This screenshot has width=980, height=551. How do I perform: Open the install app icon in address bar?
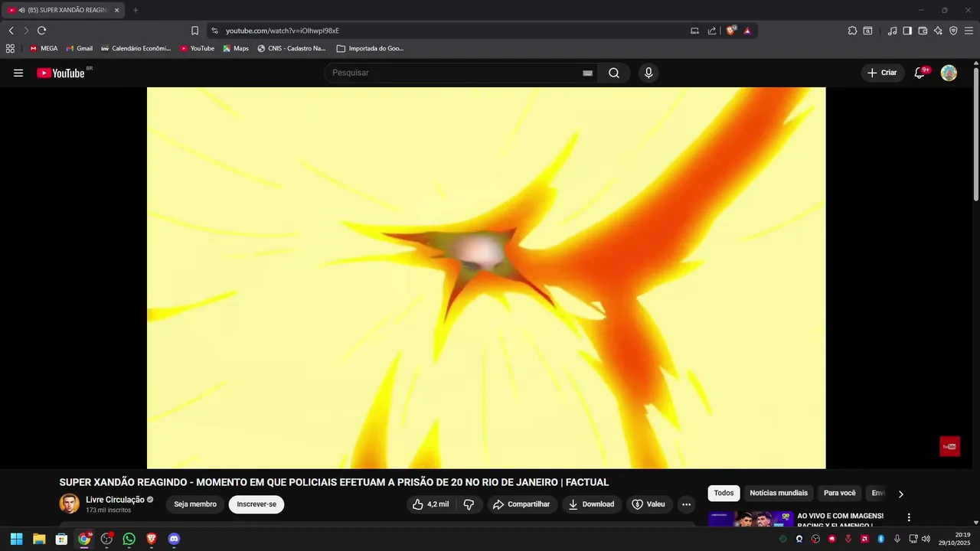694,31
